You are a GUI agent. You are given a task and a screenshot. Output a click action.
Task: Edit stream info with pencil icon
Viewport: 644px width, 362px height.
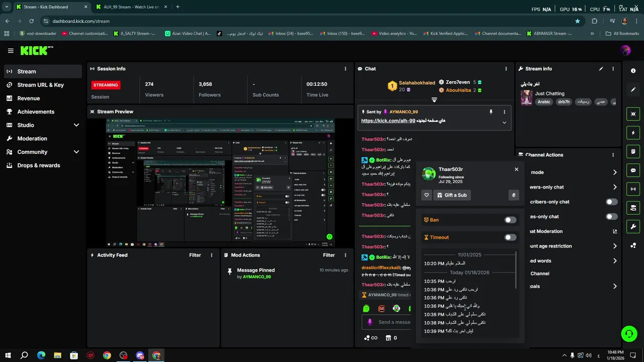(x=601, y=69)
